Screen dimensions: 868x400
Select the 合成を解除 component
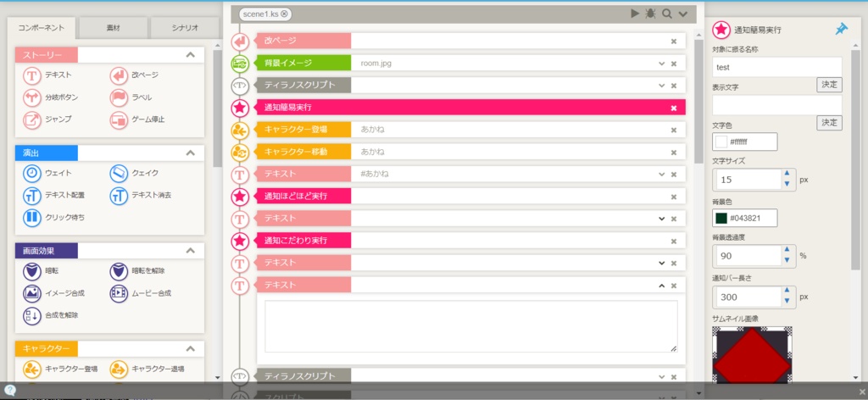50,315
